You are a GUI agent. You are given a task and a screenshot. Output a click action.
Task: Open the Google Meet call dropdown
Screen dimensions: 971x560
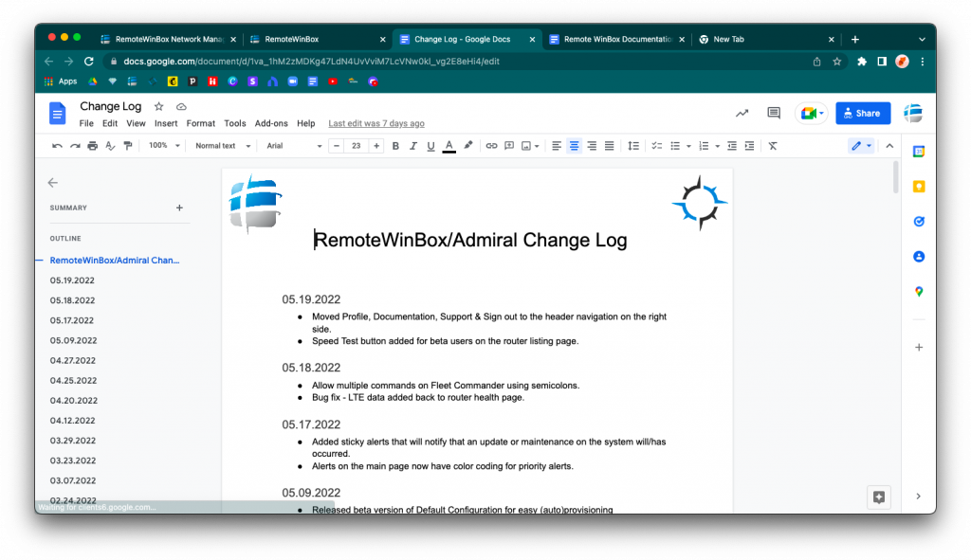click(x=812, y=114)
